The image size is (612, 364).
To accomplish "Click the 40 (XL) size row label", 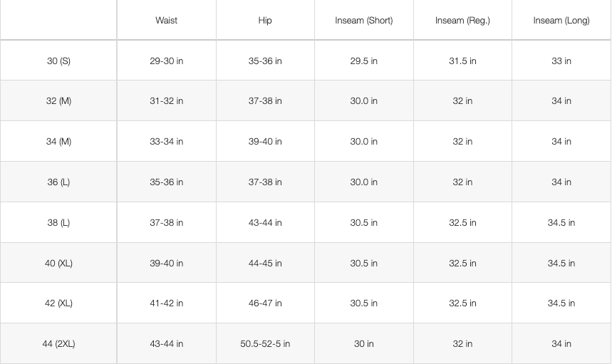I will click(x=58, y=264).
